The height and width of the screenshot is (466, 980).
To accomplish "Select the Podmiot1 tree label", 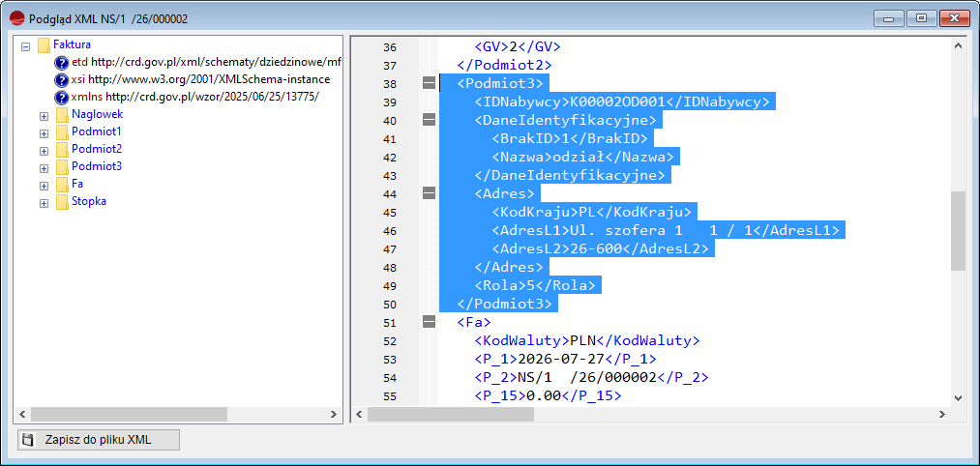I will (x=96, y=131).
